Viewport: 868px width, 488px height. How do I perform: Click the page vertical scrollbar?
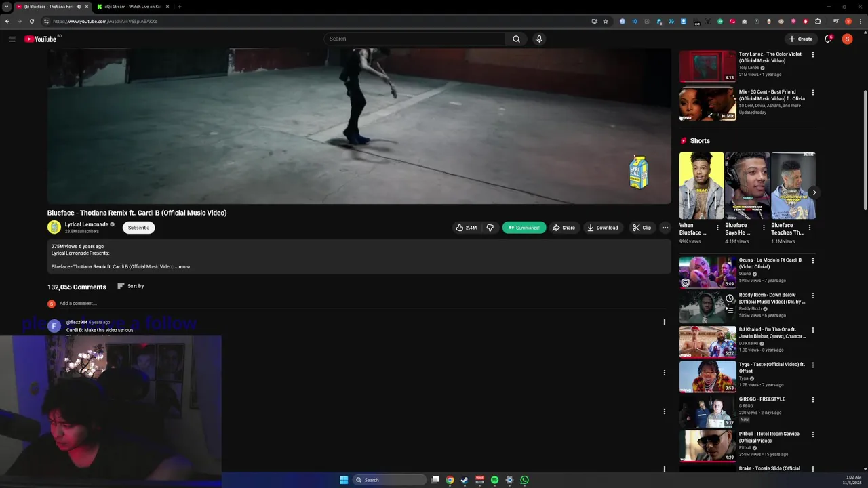865,149
